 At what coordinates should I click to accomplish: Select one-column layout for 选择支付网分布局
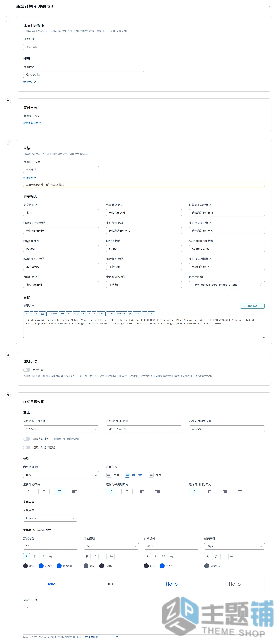194,491
